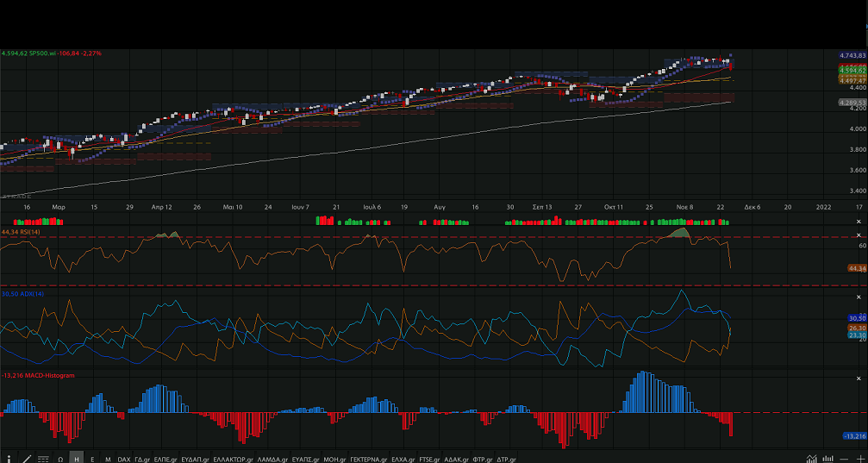Switch to the monthly M timeframe

(x=108, y=459)
